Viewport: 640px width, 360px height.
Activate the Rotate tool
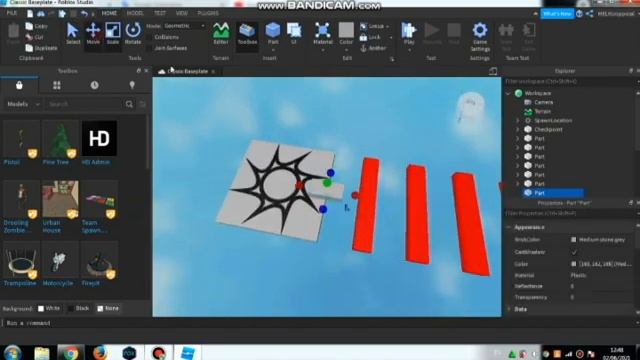tap(133, 33)
